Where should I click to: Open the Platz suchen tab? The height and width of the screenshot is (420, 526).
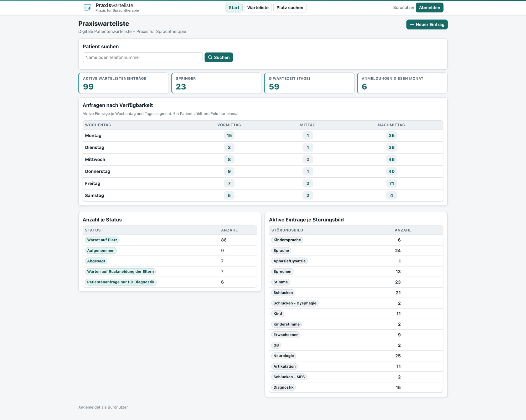(x=290, y=8)
